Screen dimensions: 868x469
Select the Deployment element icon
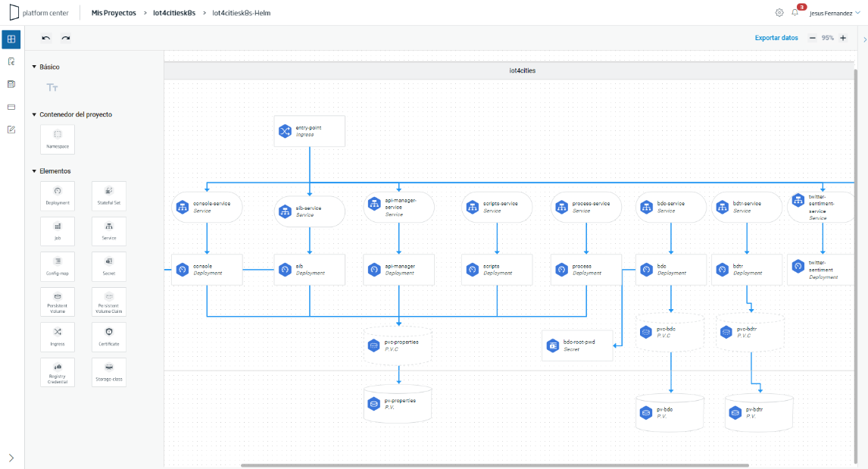tap(57, 195)
